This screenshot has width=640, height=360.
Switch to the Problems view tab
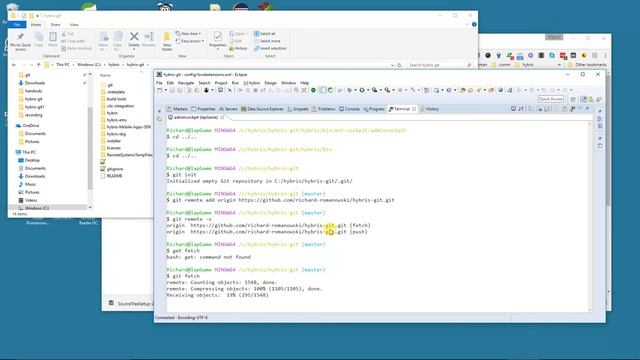pyautogui.click(x=323, y=109)
